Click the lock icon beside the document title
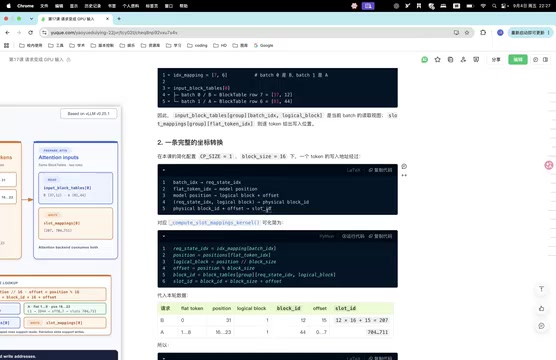 tap(68, 60)
